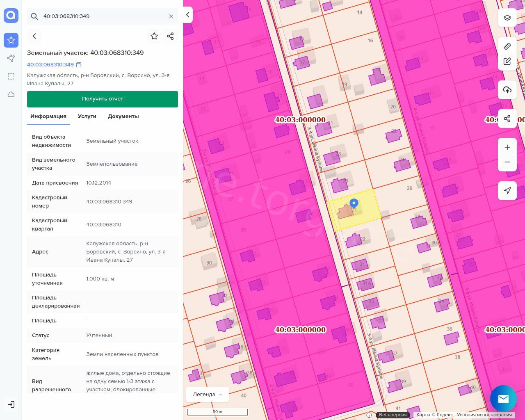Click the cloud upload icon on the map

507,90
